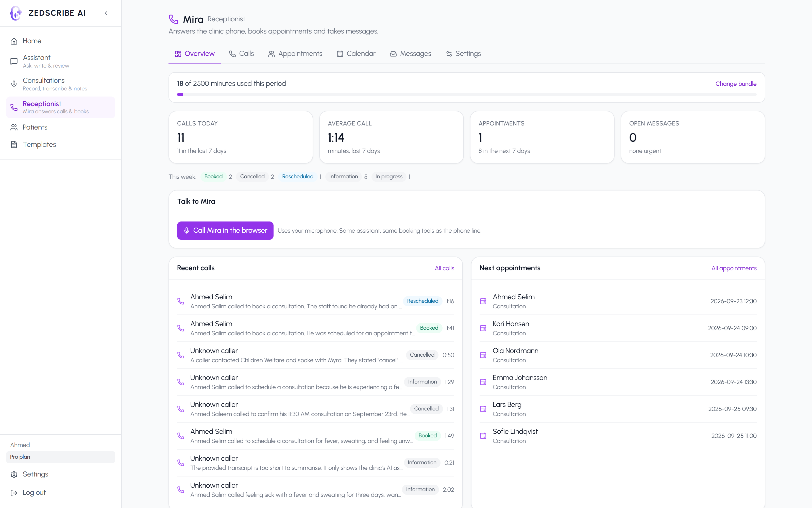Click the Home house icon

click(x=14, y=41)
